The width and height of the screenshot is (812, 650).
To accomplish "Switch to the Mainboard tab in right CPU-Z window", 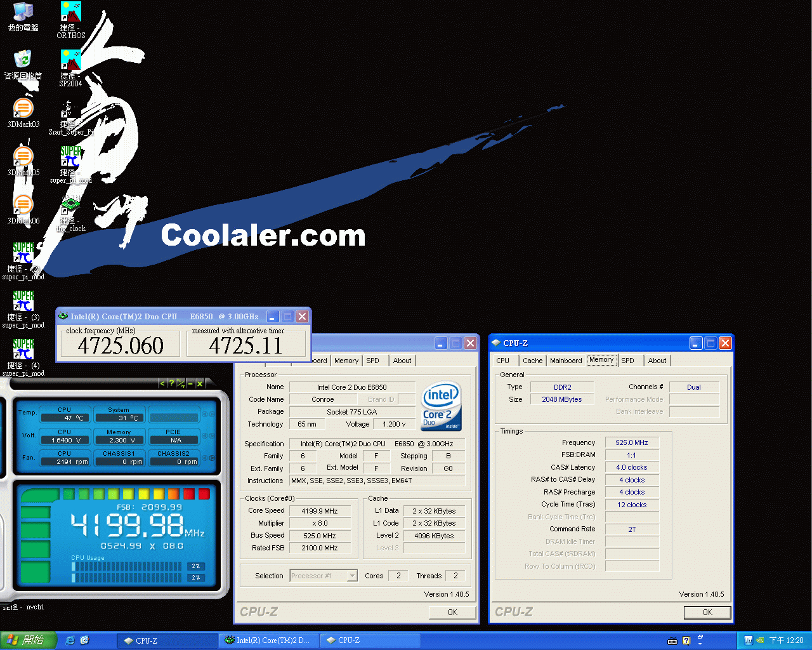I will 566,361.
